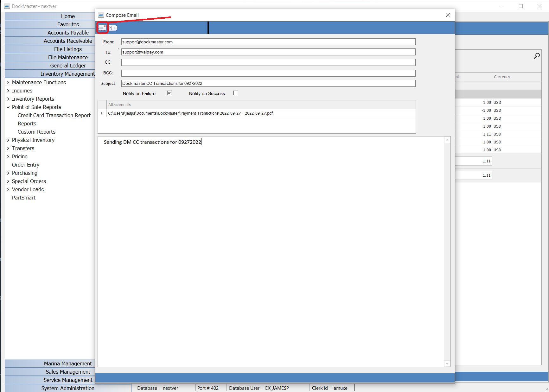Expand the attachment row arrow
The image size is (549, 392).
pyautogui.click(x=102, y=113)
